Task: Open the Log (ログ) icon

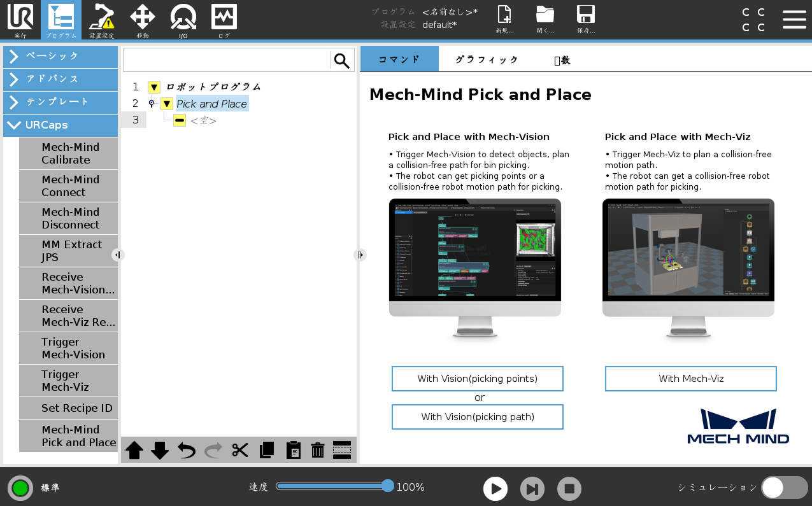Action: point(224,20)
